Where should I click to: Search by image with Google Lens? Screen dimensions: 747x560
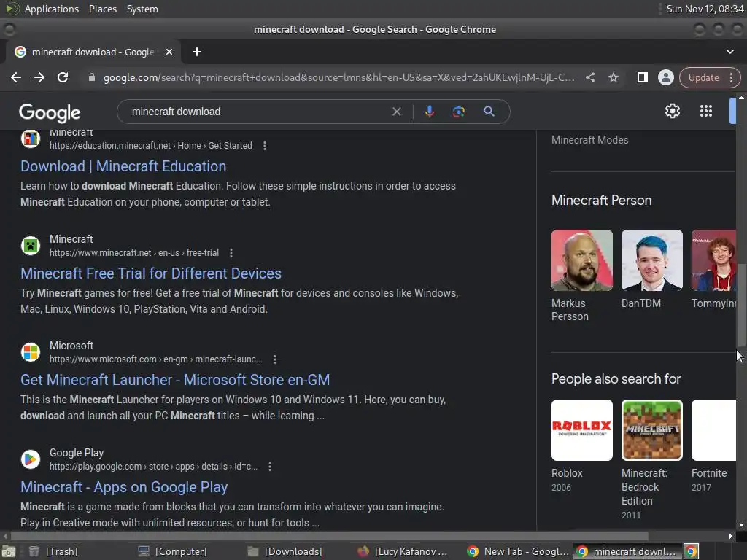pyautogui.click(x=458, y=112)
